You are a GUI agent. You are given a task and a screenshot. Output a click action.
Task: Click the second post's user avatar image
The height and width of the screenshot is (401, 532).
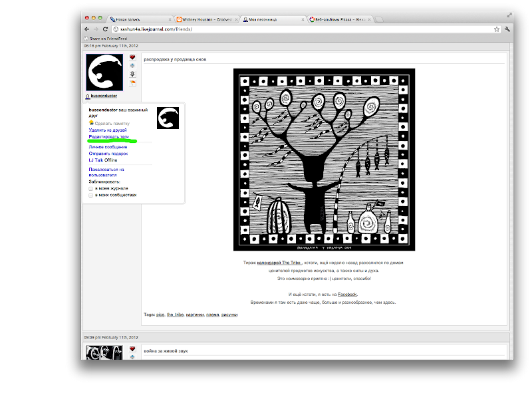104,352
